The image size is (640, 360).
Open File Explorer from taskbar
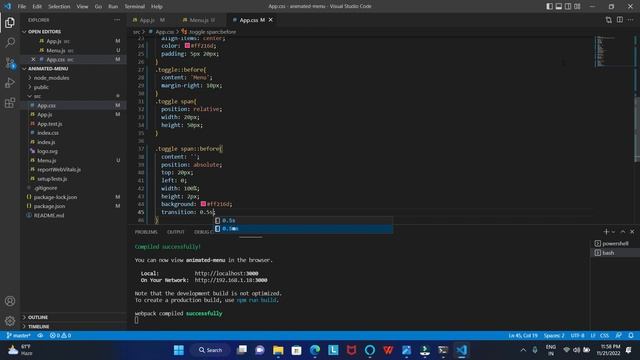[278, 350]
